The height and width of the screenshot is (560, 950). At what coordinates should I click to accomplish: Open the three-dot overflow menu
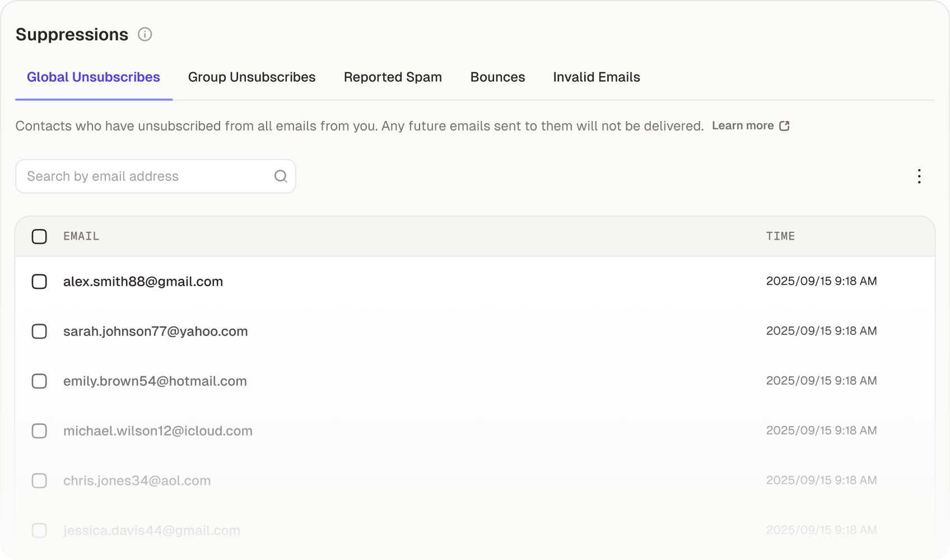pos(919,176)
